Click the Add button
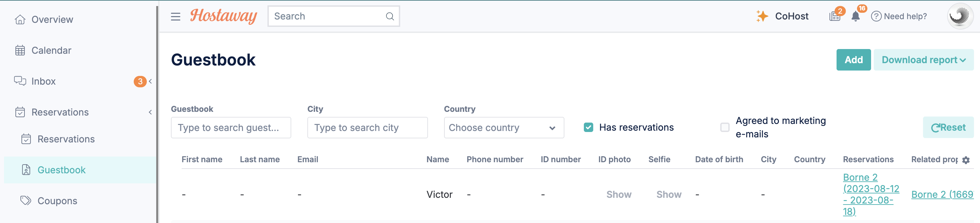Image resolution: width=980 pixels, height=223 pixels. coord(853,60)
